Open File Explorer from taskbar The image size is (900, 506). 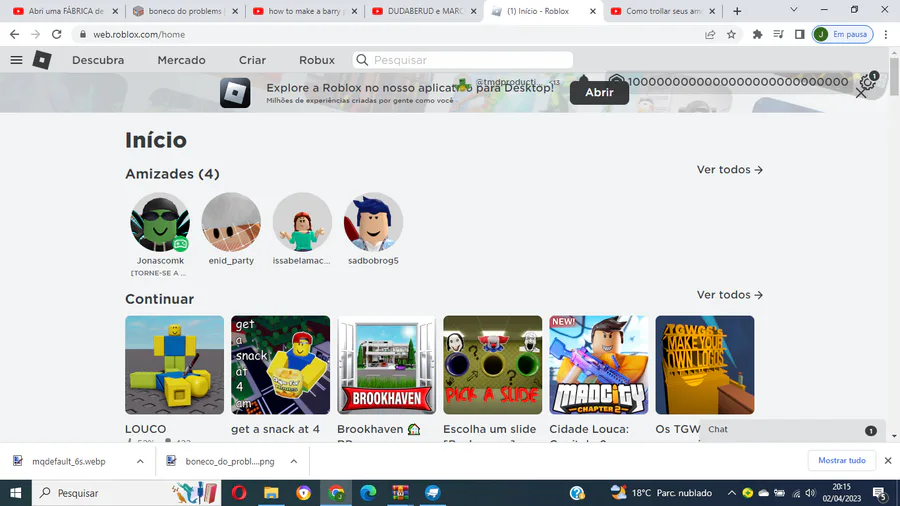pos(271,493)
